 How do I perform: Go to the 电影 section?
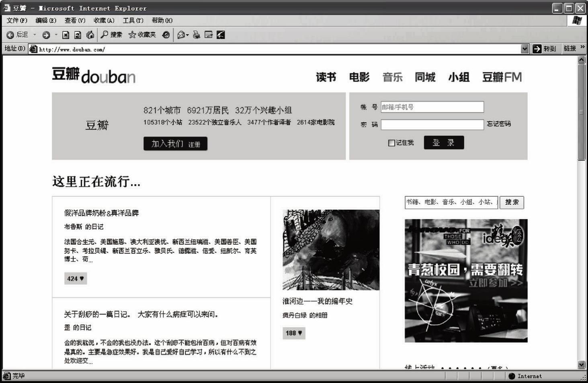tap(359, 77)
